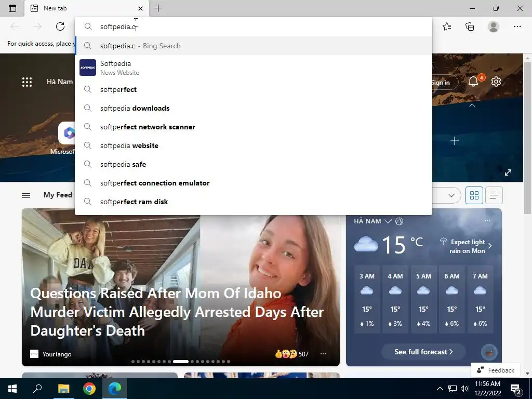Pick 'softperfect connection emulator' suggestion

254,183
